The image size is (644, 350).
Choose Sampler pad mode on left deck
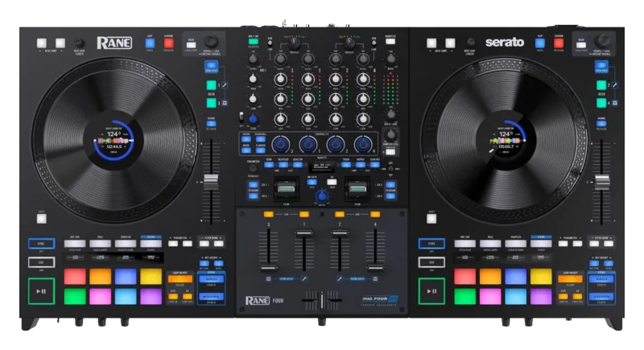(x=126, y=244)
